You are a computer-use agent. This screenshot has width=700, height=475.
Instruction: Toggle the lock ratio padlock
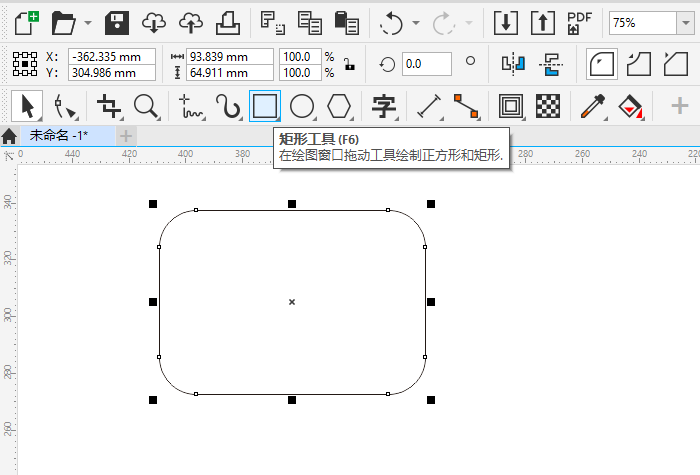(x=349, y=64)
